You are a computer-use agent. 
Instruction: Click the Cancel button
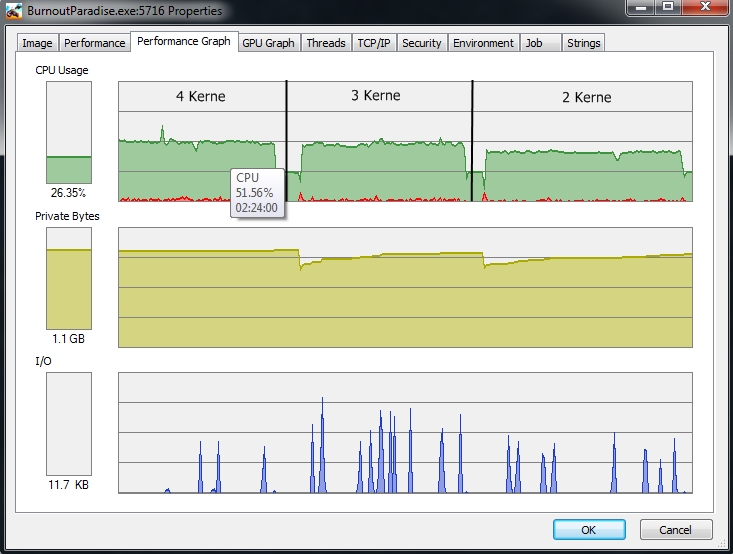676,530
